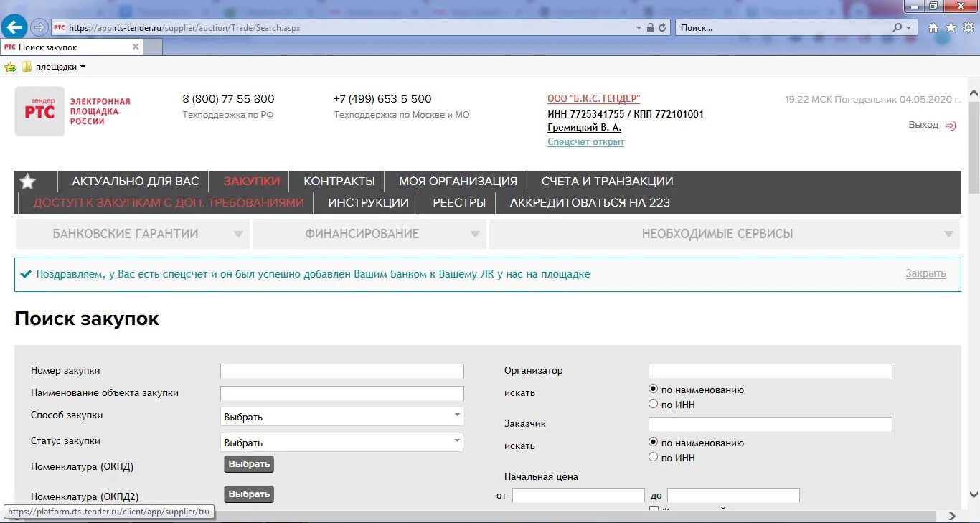The width and height of the screenshot is (980, 523).
Task: Select Заказчик search по наименованию radio
Action: coord(653,443)
